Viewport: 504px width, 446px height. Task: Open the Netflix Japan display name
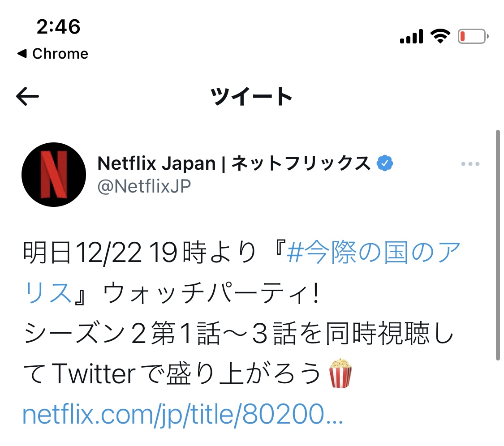click(234, 163)
